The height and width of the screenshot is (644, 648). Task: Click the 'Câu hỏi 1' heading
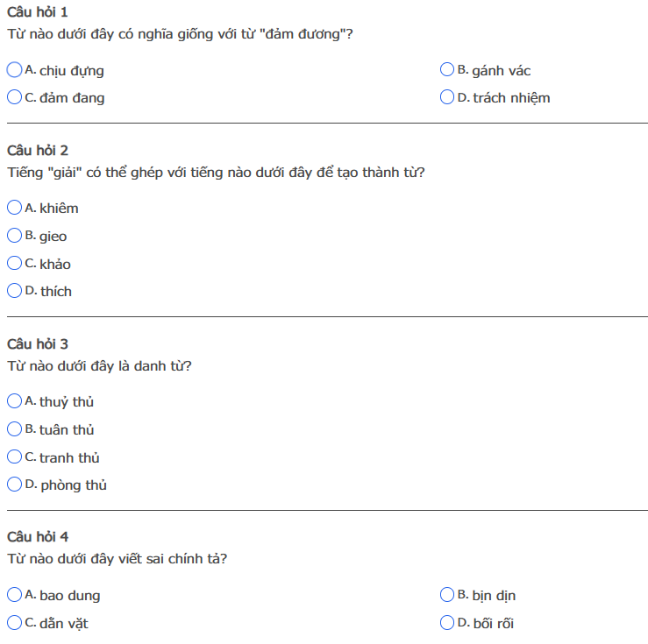coord(38,12)
